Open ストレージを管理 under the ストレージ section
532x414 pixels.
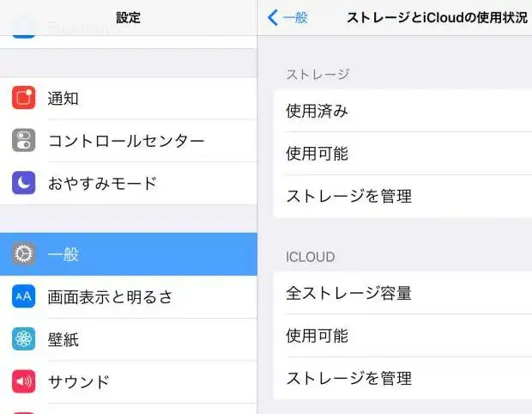(x=403, y=196)
